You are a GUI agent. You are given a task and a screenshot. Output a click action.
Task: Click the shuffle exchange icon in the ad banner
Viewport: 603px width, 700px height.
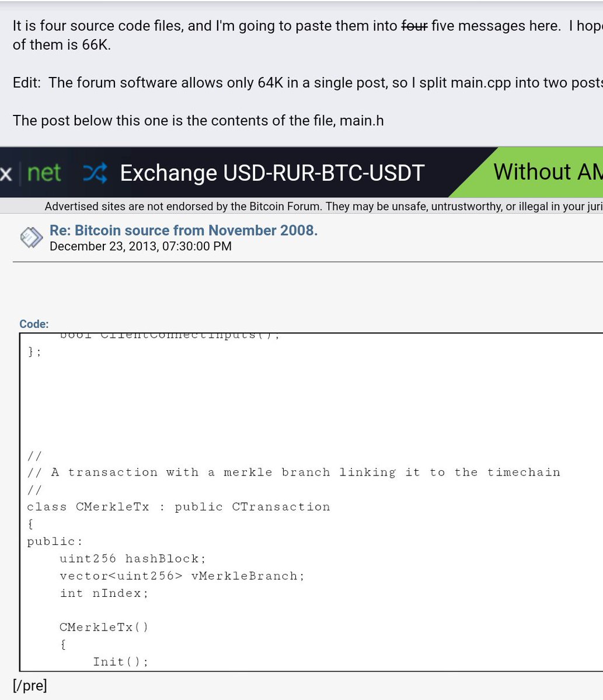[x=95, y=173]
